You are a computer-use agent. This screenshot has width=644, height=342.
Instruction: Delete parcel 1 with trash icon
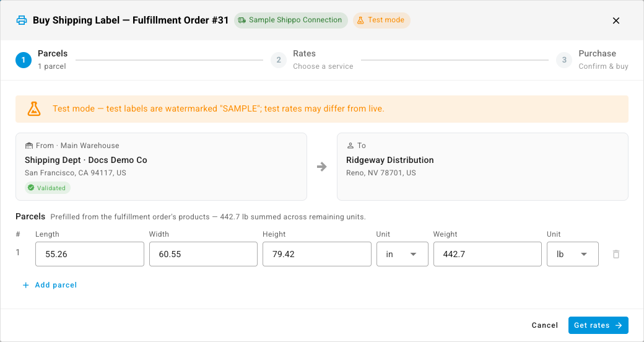616,254
